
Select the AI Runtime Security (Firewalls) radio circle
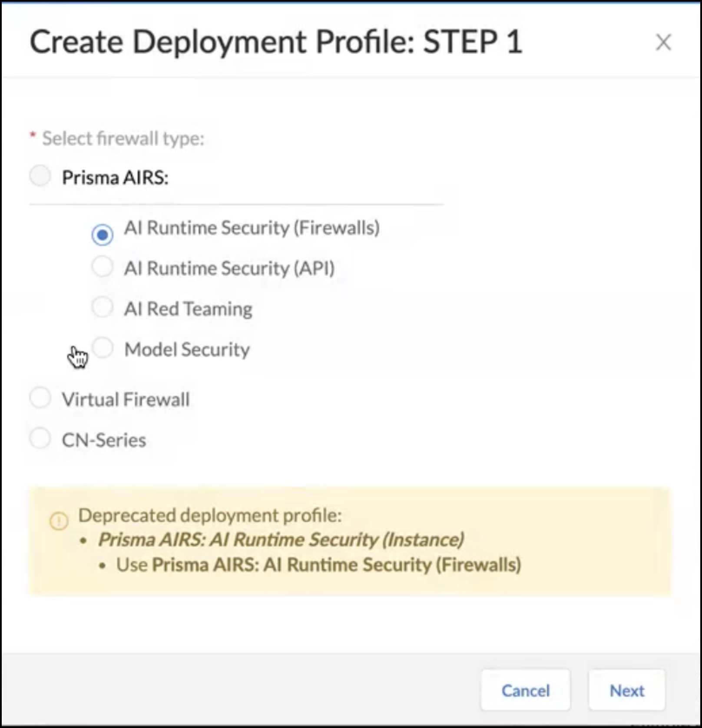tap(103, 235)
